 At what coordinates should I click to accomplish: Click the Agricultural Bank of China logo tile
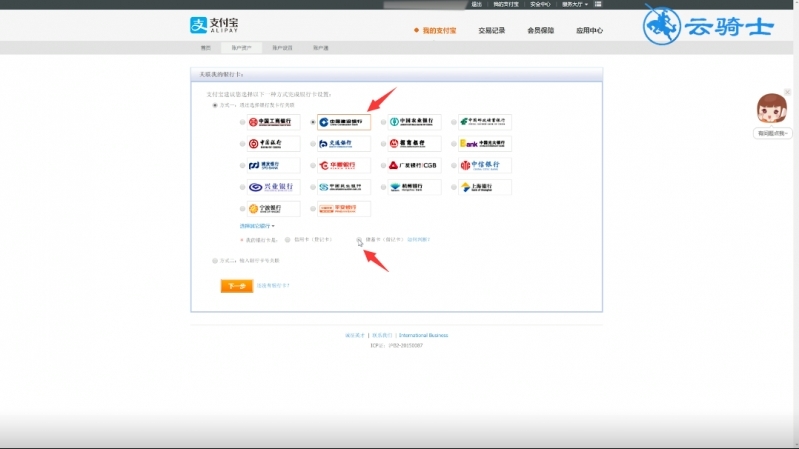(x=414, y=122)
